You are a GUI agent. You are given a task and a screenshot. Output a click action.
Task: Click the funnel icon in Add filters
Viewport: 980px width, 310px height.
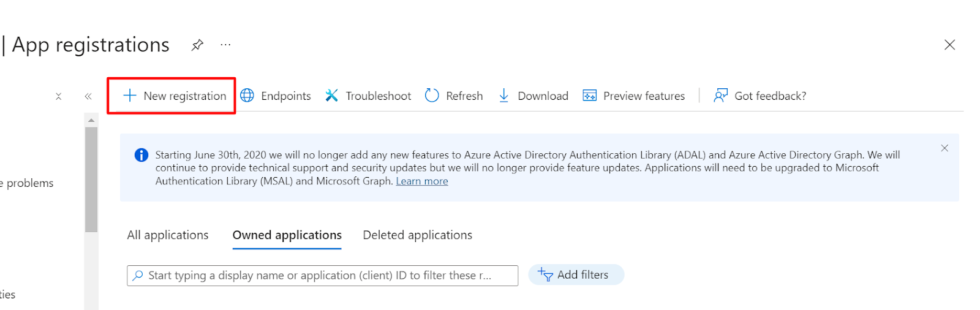tap(545, 274)
